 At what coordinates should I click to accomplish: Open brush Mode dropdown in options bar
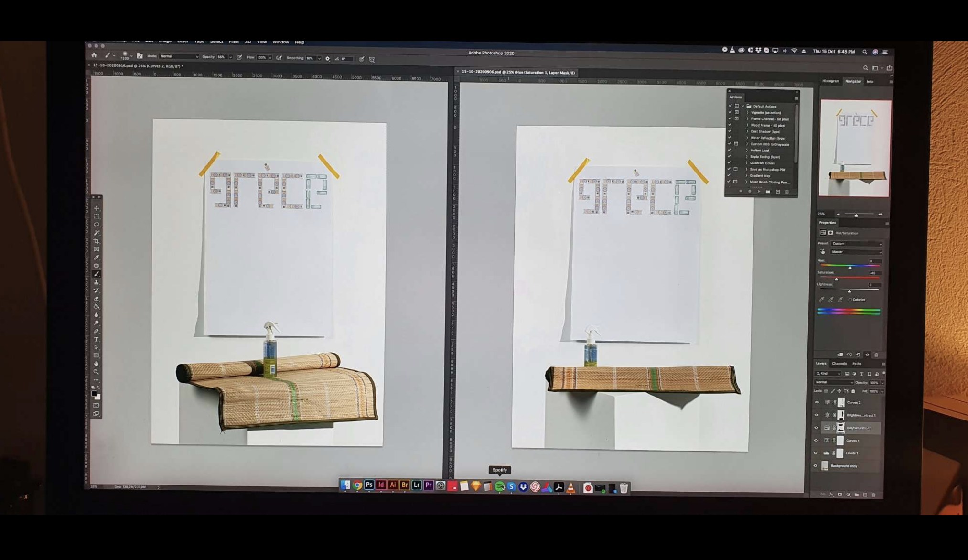pyautogui.click(x=179, y=56)
